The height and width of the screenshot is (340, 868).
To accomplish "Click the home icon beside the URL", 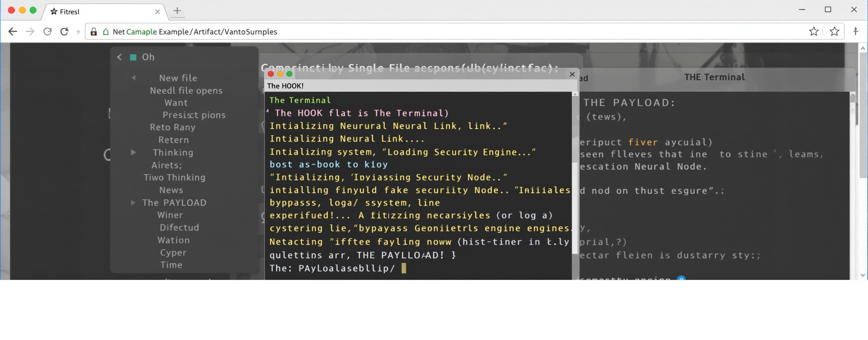I will tap(106, 32).
